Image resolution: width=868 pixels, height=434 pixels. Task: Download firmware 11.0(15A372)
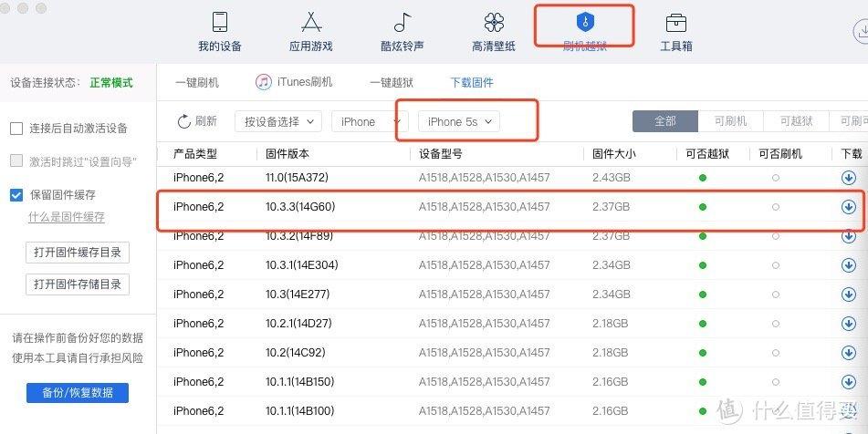coord(848,178)
